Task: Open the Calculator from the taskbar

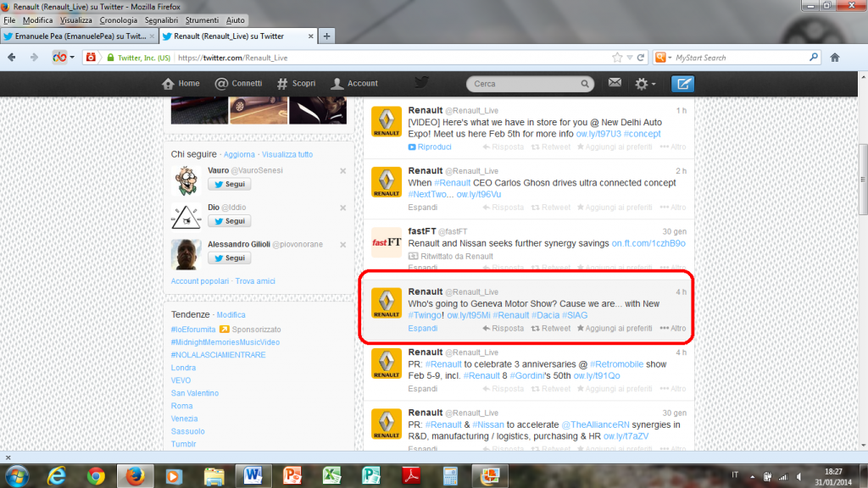Action: click(450, 476)
